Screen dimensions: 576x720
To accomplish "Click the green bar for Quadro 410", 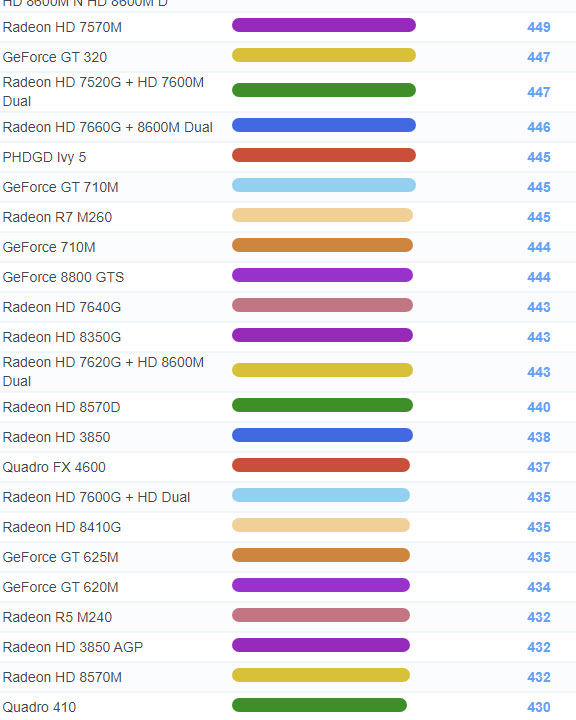I will coord(320,705).
